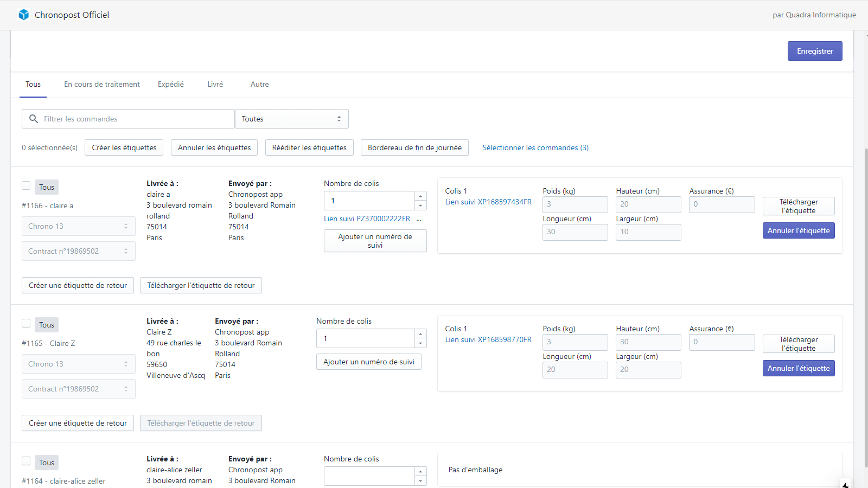Open the Livré tab
The width and height of the screenshot is (868, 488).
(215, 85)
